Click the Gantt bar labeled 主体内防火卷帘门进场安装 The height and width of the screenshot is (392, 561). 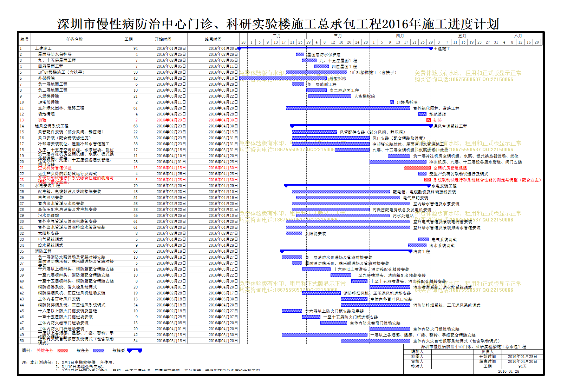click(x=334, y=323)
